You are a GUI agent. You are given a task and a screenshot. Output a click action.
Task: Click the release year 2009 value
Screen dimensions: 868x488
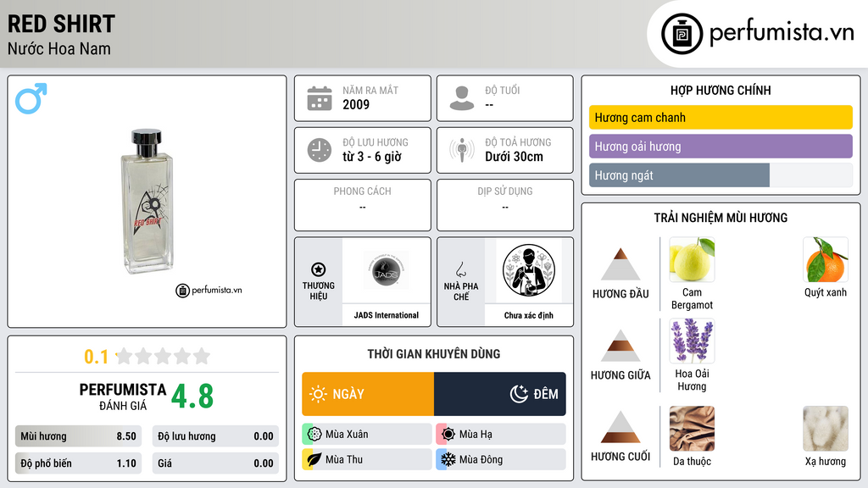coord(356,104)
